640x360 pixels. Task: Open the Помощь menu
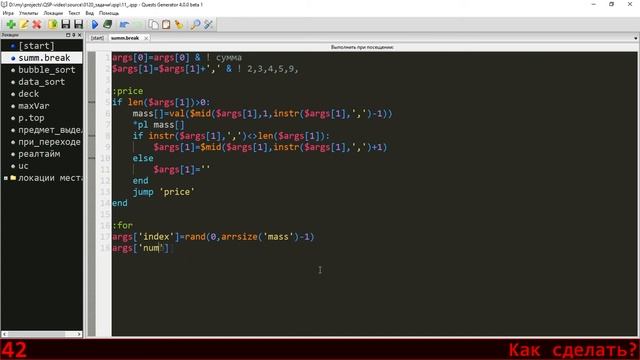109,13
